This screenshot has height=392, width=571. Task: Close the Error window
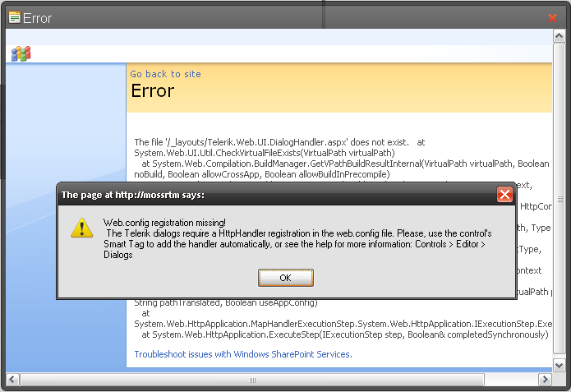552,18
